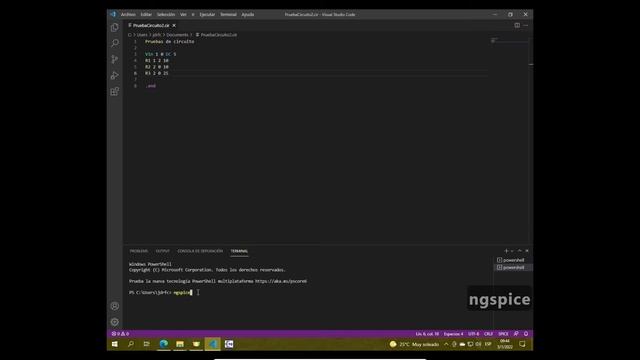Change indentation via Espacios: 4 status entry
Screen dimensions: 640x360
453,334
